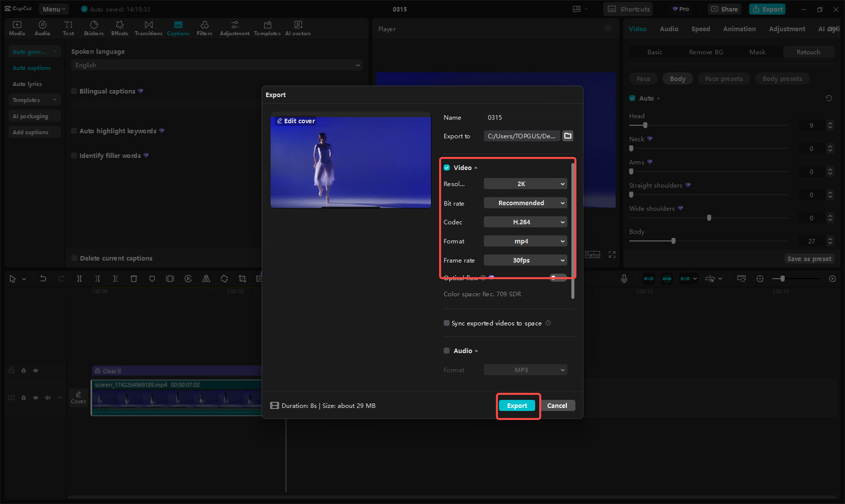Viewport: 845px width, 504px height.
Task: Click the Export button in the dialog
Action: [518, 405]
